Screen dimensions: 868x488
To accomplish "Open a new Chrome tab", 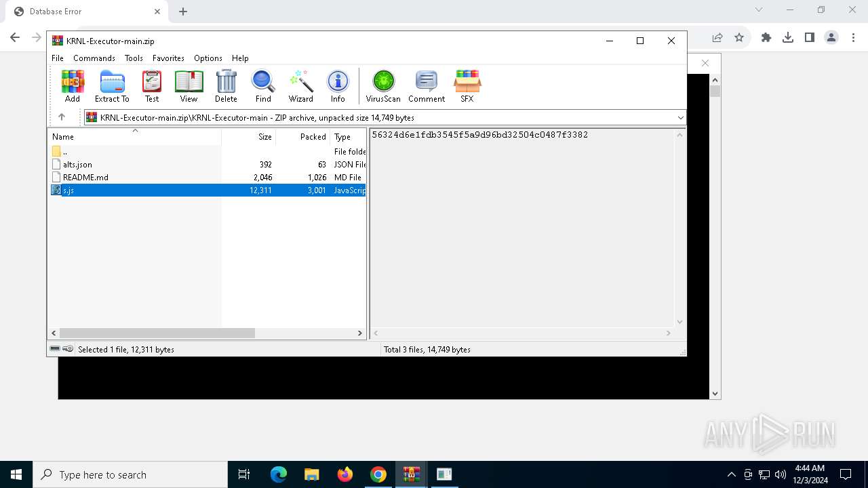I will coord(183,12).
